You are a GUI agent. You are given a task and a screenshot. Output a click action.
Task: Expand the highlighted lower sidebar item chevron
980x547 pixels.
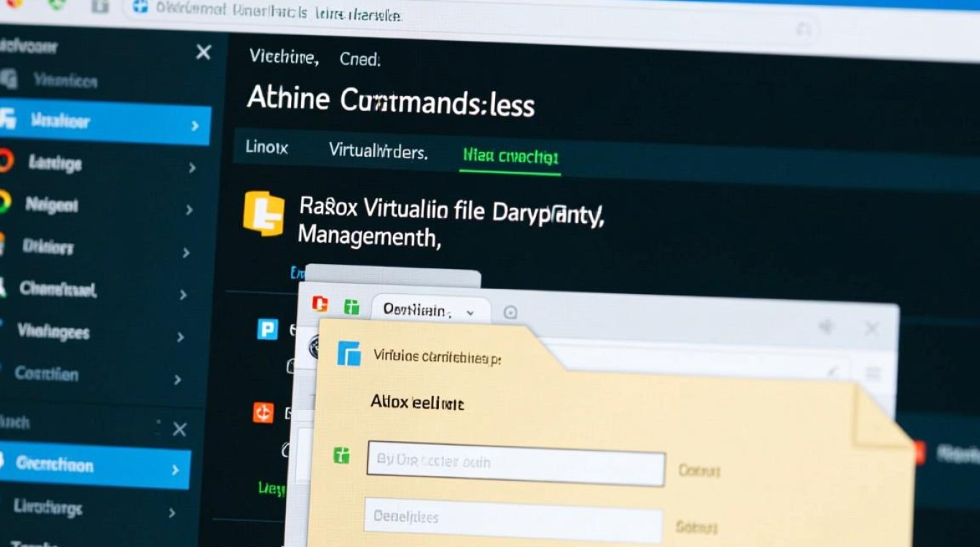pyautogui.click(x=175, y=470)
